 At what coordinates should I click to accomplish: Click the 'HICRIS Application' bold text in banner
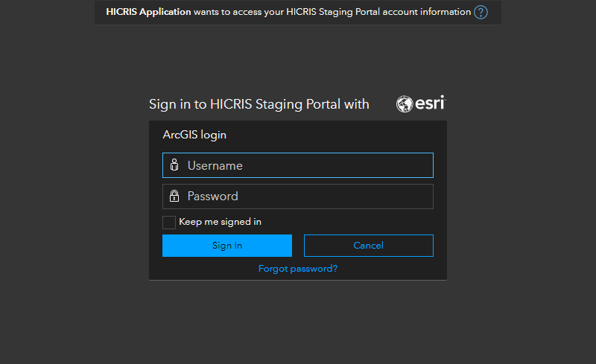tap(148, 12)
